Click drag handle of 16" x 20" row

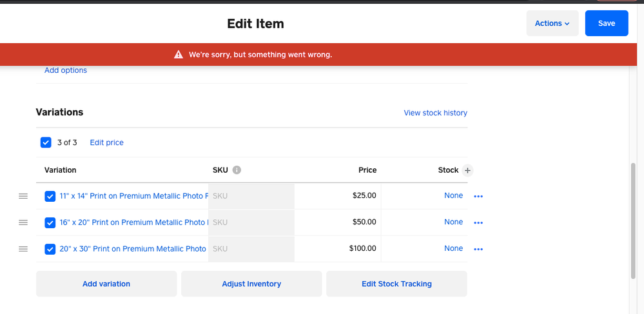coord(23,222)
